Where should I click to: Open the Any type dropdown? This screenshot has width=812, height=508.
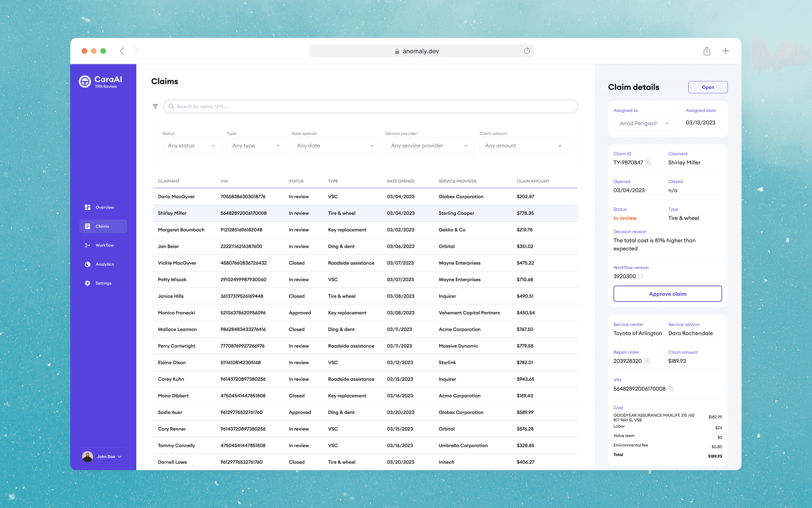click(256, 146)
